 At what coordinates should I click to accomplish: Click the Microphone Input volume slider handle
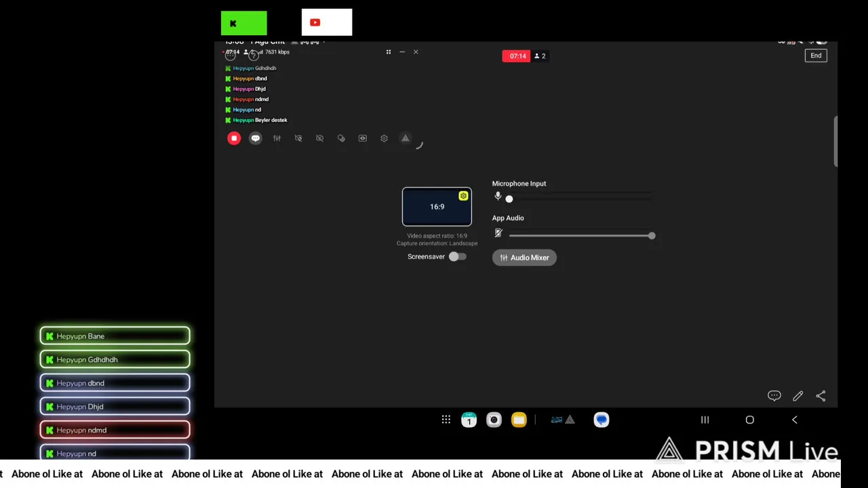point(509,199)
